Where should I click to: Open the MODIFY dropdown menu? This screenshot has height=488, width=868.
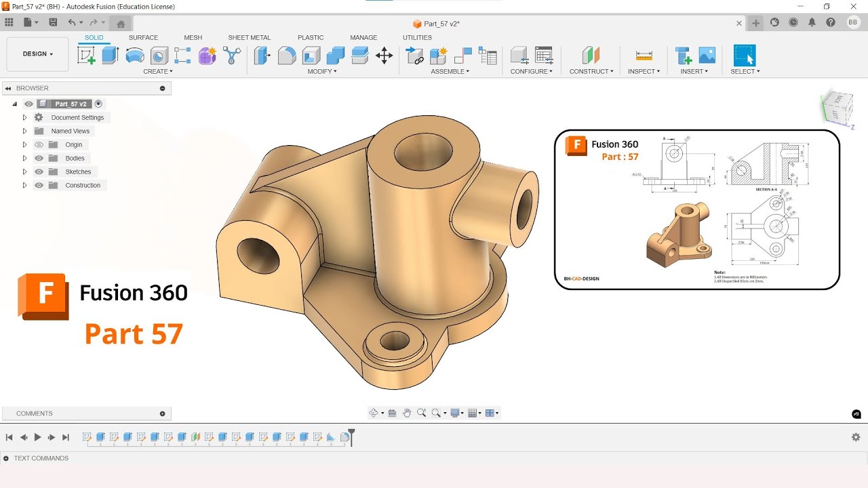(322, 71)
